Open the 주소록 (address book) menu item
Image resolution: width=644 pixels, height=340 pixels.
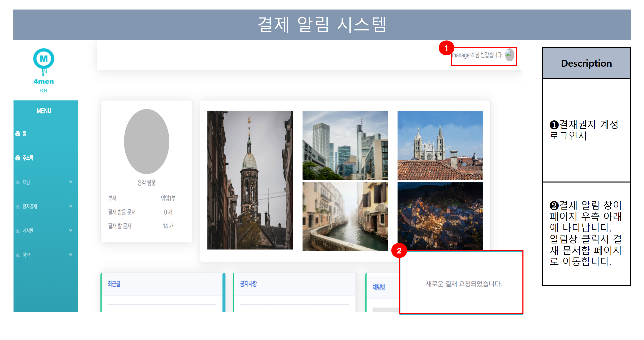28,158
